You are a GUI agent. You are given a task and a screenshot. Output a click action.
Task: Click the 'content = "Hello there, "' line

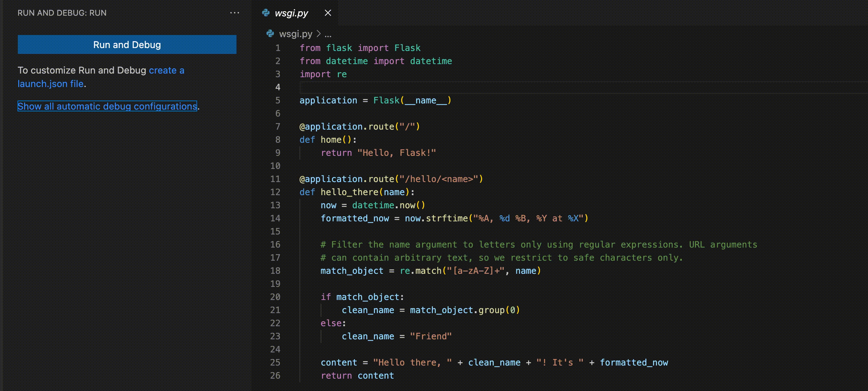point(494,362)
